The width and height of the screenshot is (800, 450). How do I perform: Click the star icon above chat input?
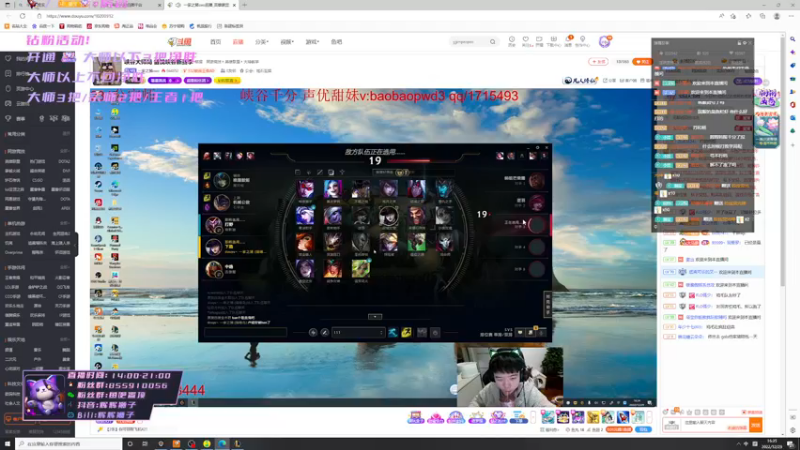coord(690,412)
